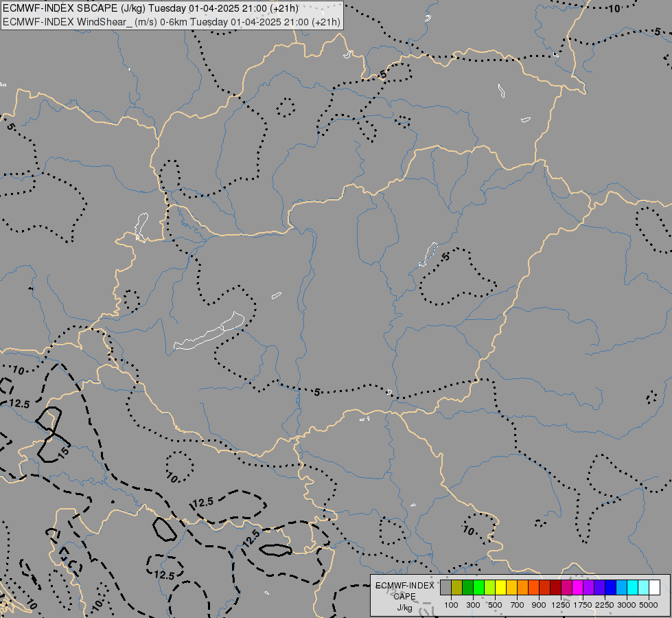Screen dimensions: 672x618
Task: Choose the maroon dark red swatch
Action: click(x=555, y=587)
